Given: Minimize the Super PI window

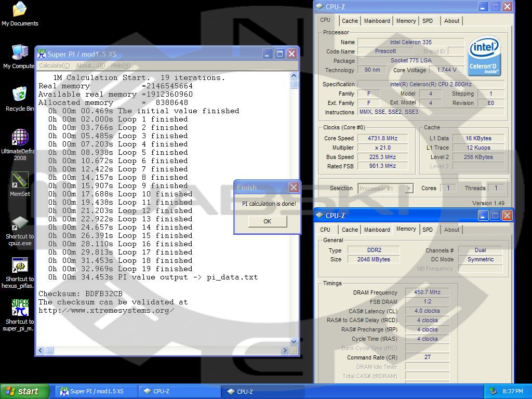Looking at the screenshot, I should [268, 54].
